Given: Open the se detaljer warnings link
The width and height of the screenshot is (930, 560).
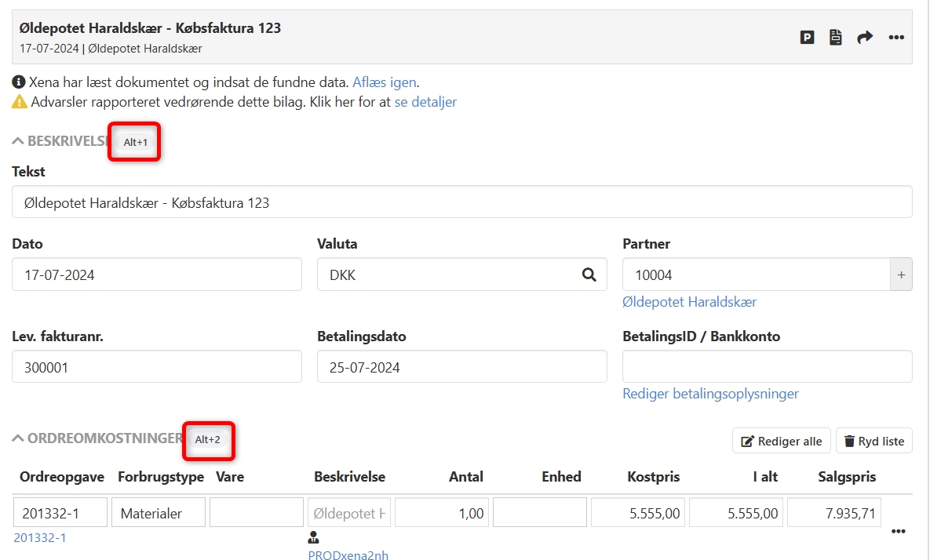Looking at the screenshot, I should click(425, 102).
